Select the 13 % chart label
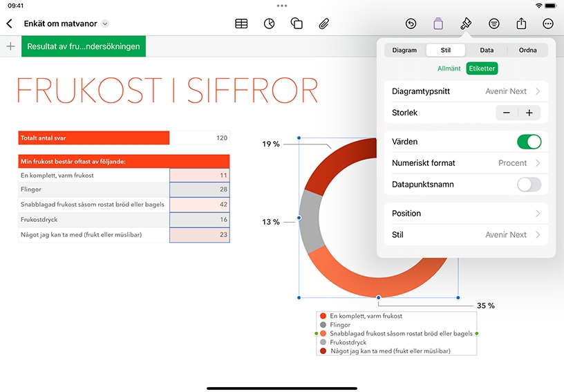 (270, 222)
